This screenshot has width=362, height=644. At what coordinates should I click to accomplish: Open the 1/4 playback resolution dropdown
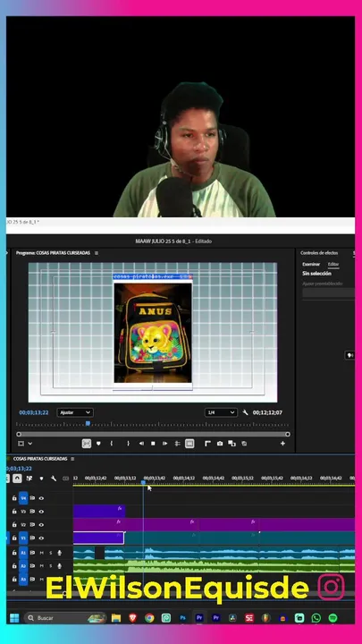pyautogui.click(x=222, y=412)
